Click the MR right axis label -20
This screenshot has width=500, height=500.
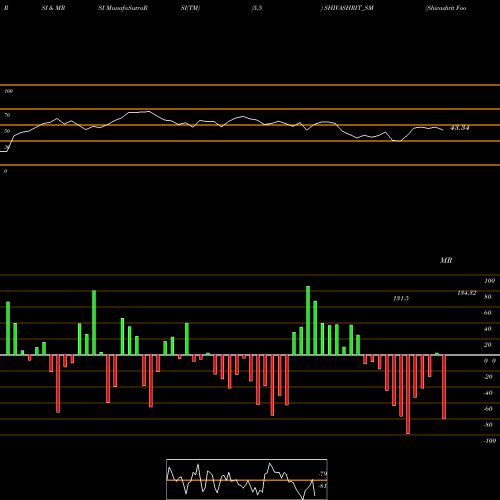click(488, 377)
